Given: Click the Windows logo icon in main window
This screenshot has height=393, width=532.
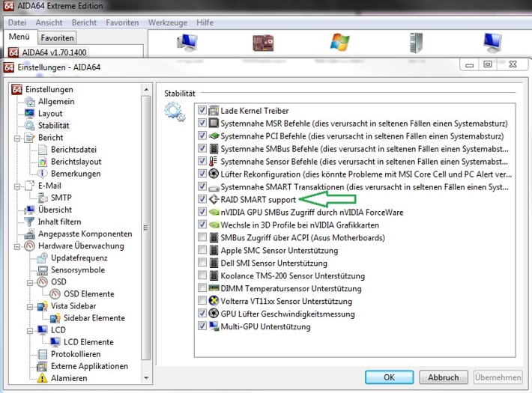Looking at the screenshot, I should (339, 42).
